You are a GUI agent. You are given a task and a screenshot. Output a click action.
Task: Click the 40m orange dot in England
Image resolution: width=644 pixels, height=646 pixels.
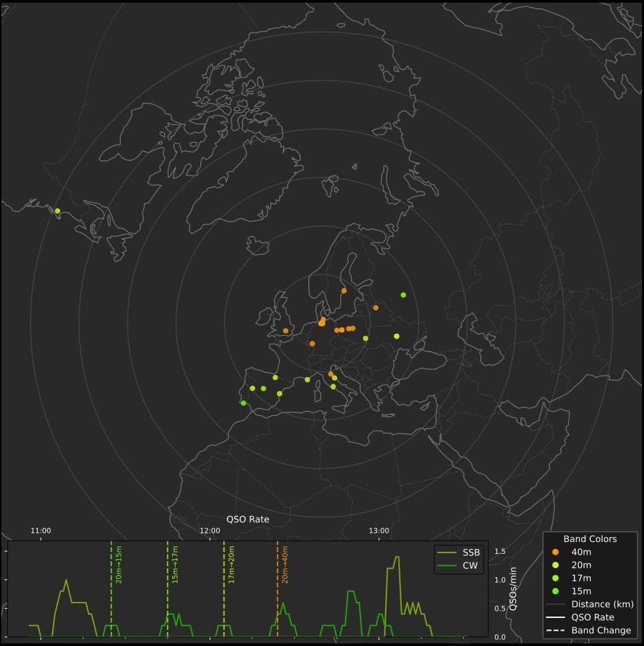286,331
